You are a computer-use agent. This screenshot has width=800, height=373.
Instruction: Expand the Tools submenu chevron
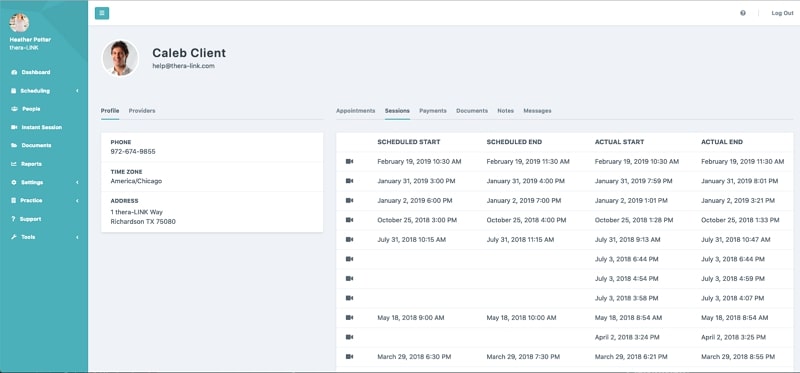click(78, 237)
